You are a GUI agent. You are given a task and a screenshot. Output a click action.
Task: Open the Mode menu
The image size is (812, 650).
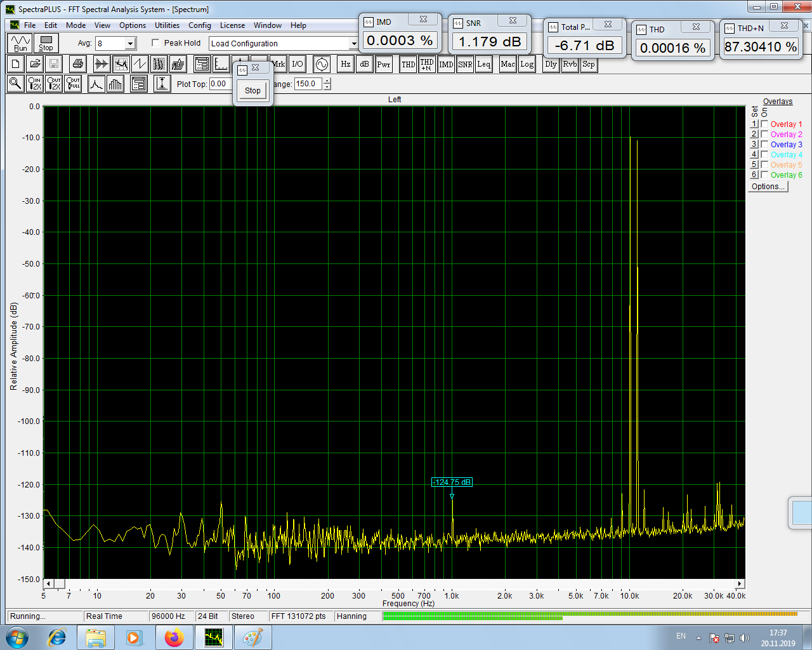click(x=76, y=25)
